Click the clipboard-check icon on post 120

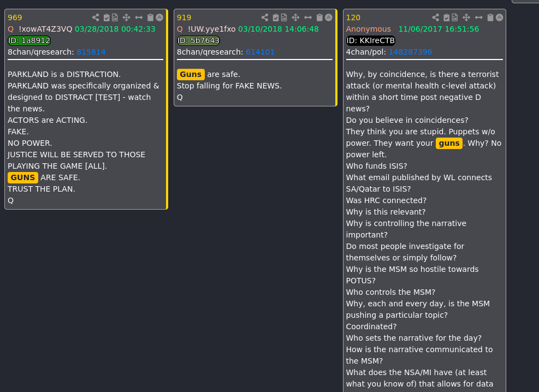tap(447, 17)
